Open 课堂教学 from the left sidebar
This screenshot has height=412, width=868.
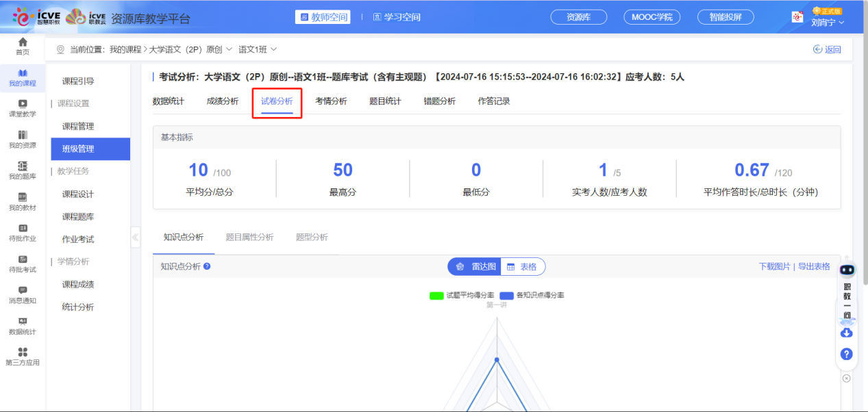coord(23,107)
